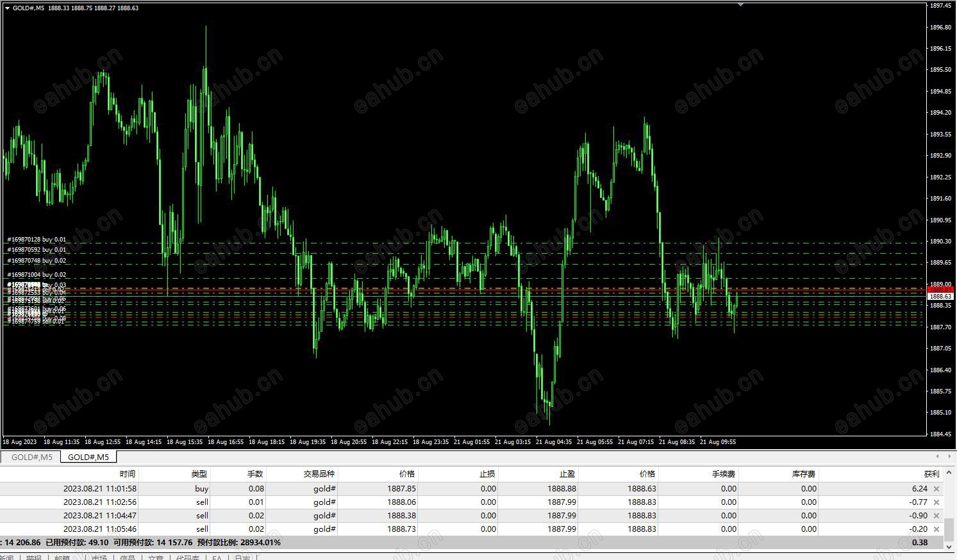Close the sell order showing -0.20 profit
The image size is (957, 560).
pyautogui.click(x=936, y=529)
